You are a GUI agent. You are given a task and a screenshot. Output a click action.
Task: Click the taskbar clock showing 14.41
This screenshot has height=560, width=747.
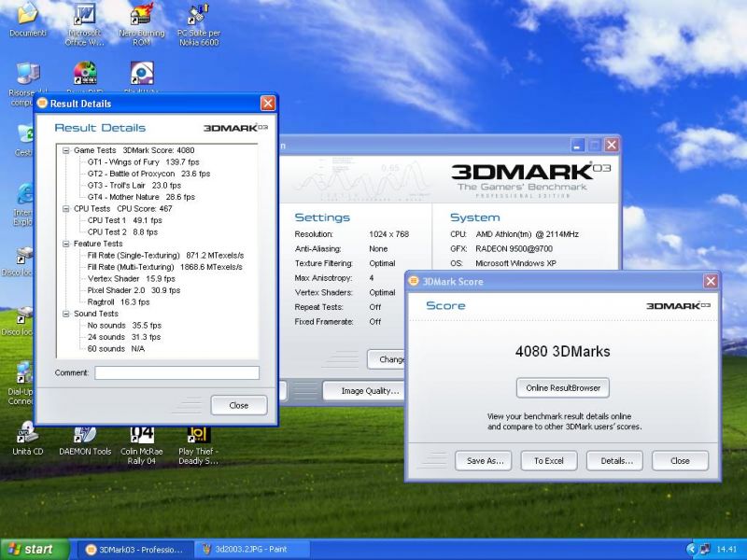tap(726, 550)
